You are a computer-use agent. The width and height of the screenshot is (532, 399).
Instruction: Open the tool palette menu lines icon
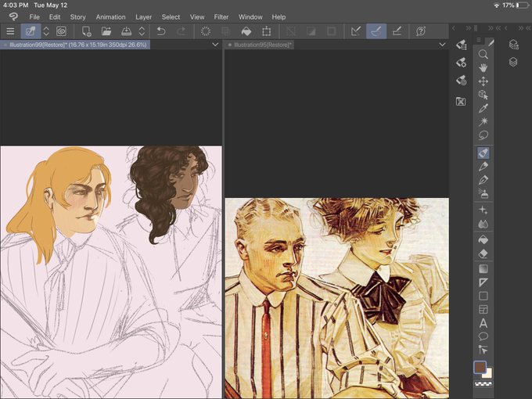(x=479, y=41)
